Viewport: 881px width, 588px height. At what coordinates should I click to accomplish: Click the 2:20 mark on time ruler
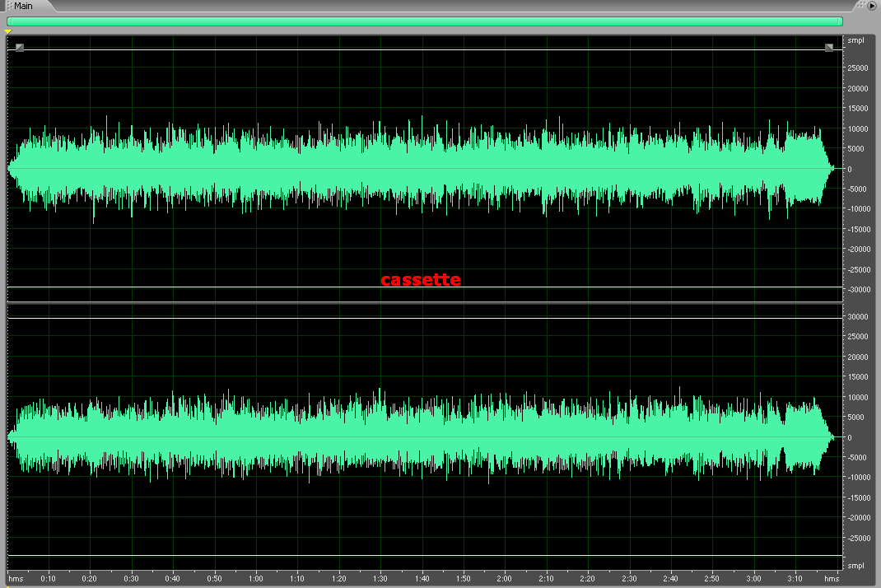coord(588,578)
